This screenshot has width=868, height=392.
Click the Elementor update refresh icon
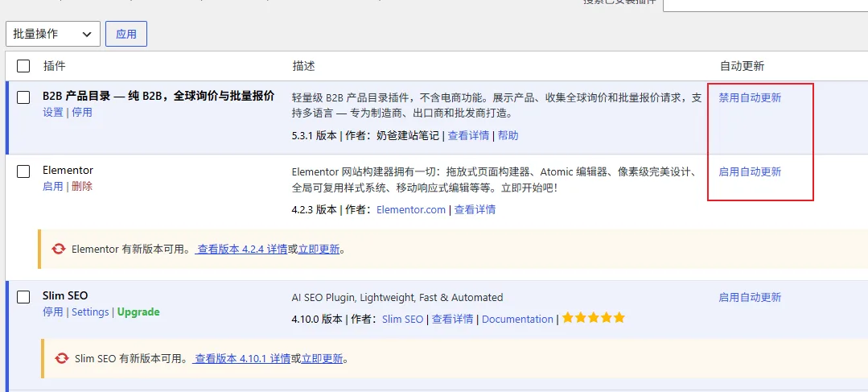coord(58,250)
